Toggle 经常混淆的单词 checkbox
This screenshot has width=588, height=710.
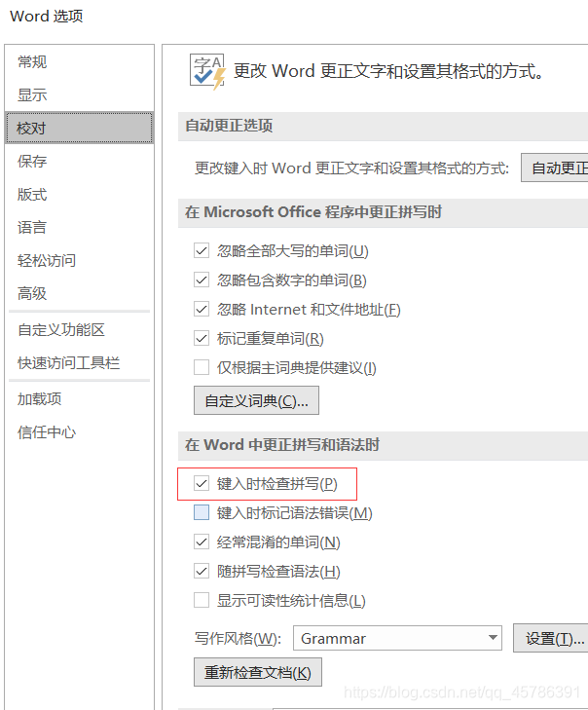pyautogui.click(x=202, y=542)
